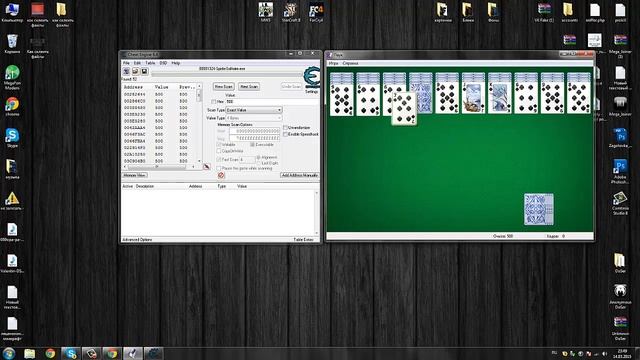Open MegaFon Modem desktop shortcut

[12, 77]
